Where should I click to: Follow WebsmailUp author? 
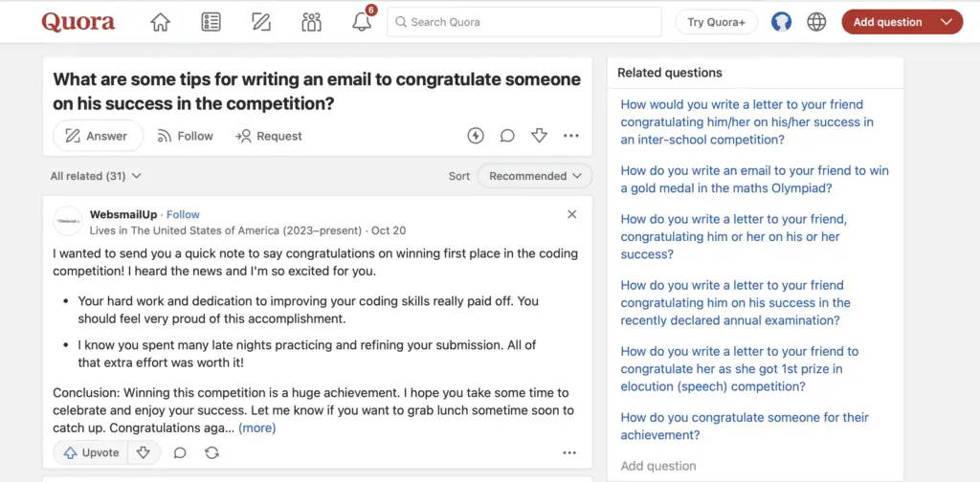click(183, 214)
